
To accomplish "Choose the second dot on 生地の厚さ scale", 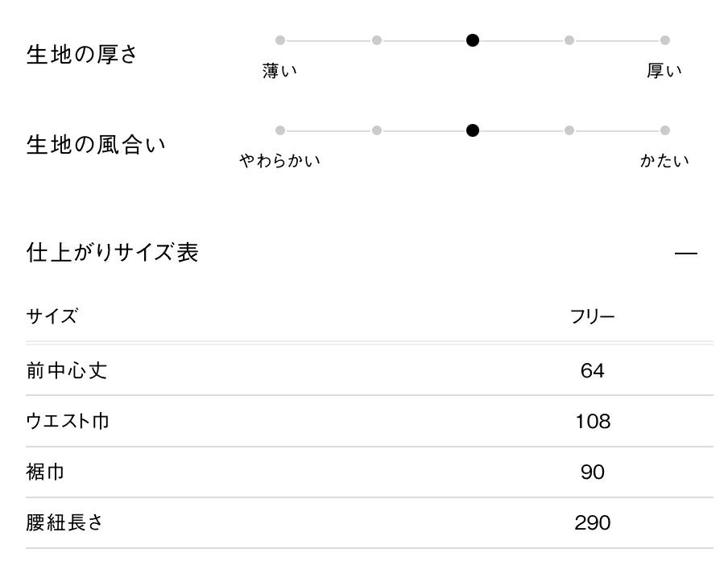I will [377, 40].
